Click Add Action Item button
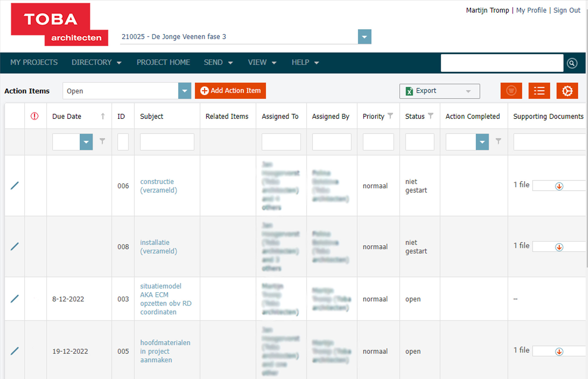 [x=230, y=91]
